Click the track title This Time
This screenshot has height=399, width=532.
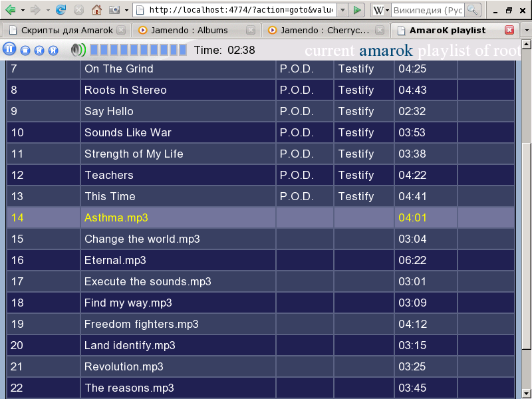tap(110, 196)
